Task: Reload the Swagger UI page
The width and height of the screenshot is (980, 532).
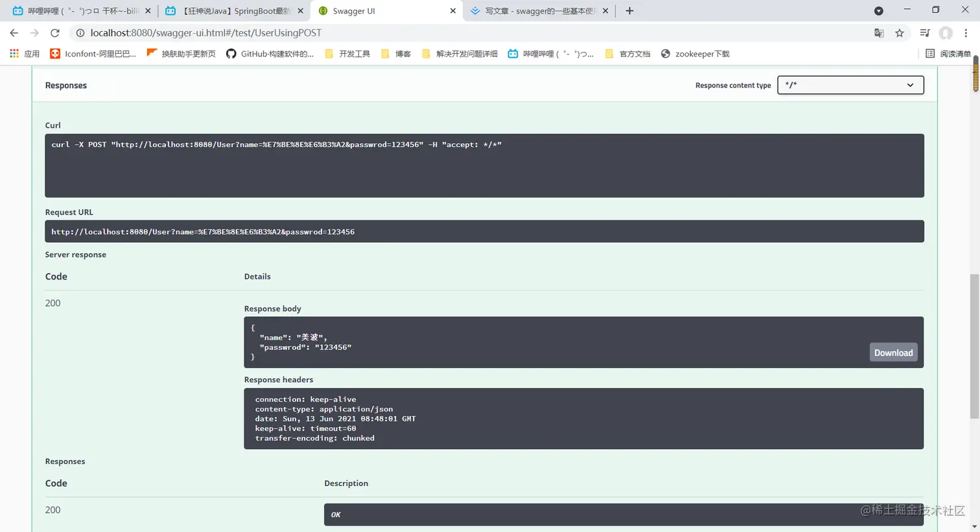Action: click(x=55, y=33)
